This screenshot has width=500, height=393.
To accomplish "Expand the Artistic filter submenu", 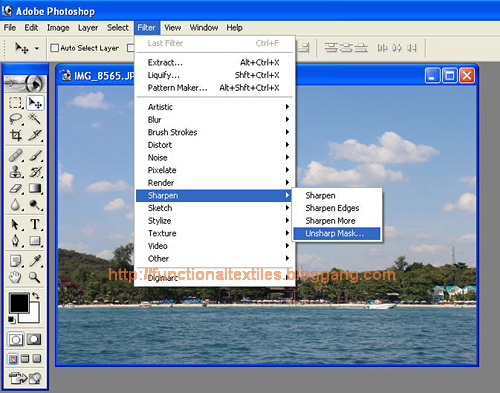I will [x=214, y=107].
